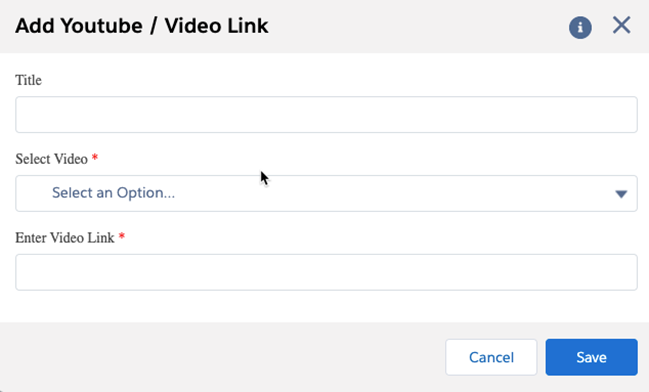
Task: Close the Add Youtube / Video Link dialog
Action: [x=621, y=25]
